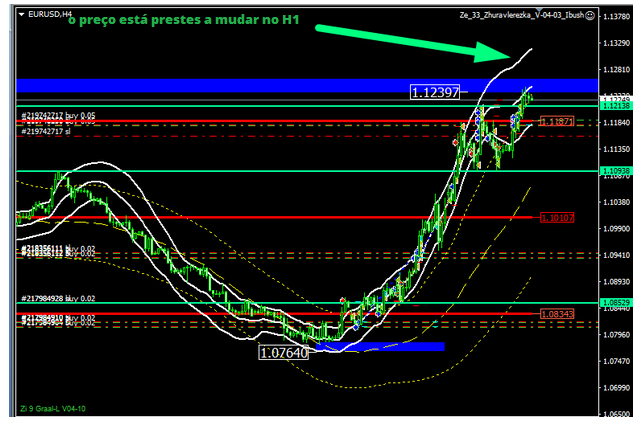
Task: Click the 1.10380 value on price scale
Action: [x=616, y=202]
